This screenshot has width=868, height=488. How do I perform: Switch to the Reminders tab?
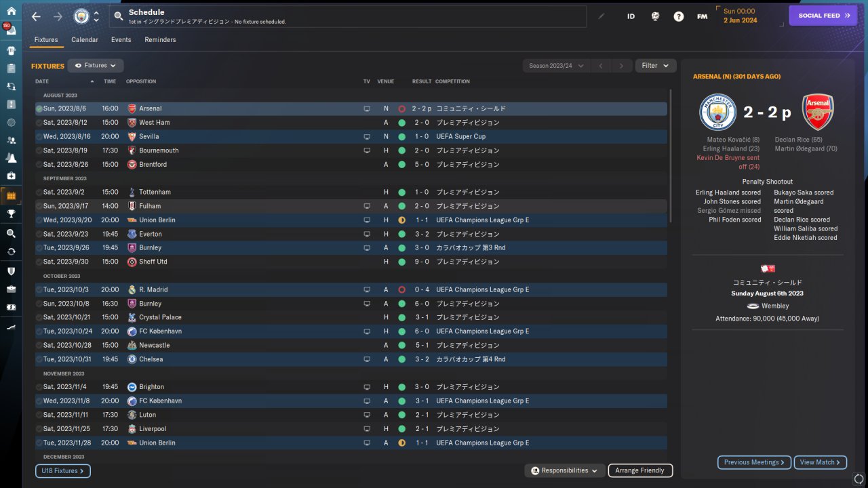click(x=160, y=40)
